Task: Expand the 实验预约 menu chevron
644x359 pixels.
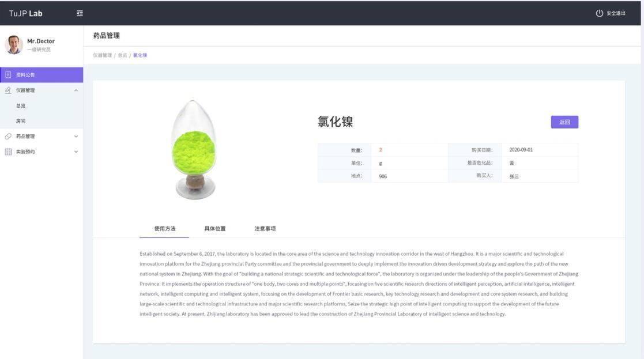Action: click(76, 152)
